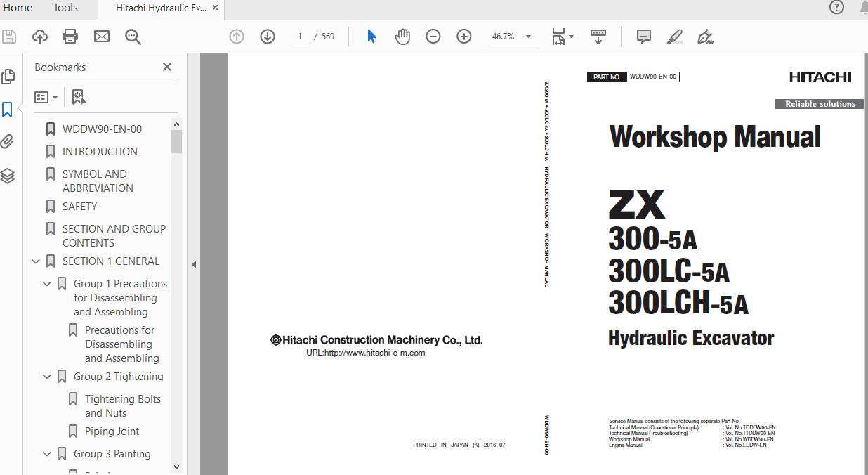The height and width of the screenshot is (475, 868).
Task: Activate the Hand pan tool
Action: point(402,37)
